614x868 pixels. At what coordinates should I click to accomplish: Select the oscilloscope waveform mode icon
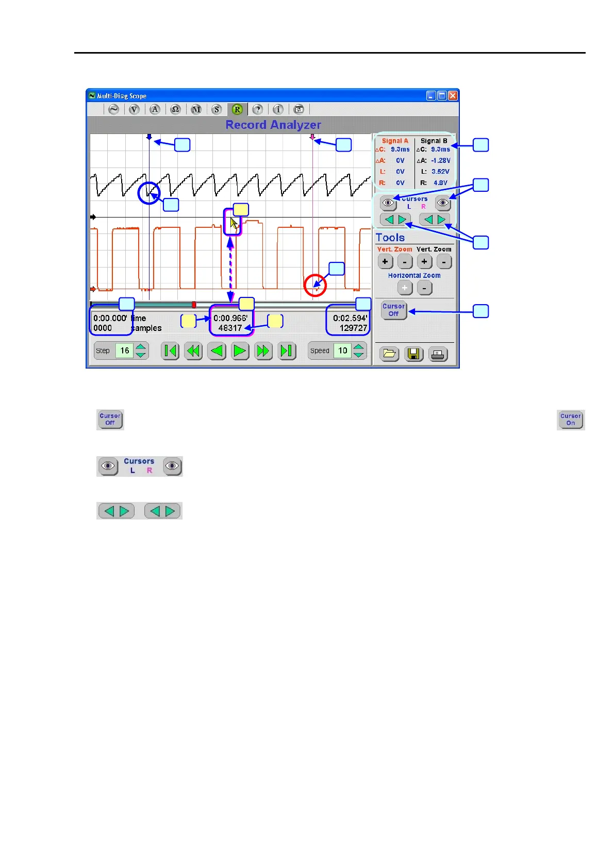pos(114,109)
